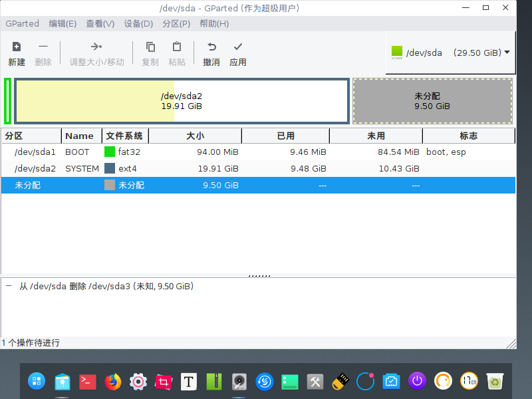532x399 pixels.
Task: Click the 未用 column header
Action: tap(376, 136)
